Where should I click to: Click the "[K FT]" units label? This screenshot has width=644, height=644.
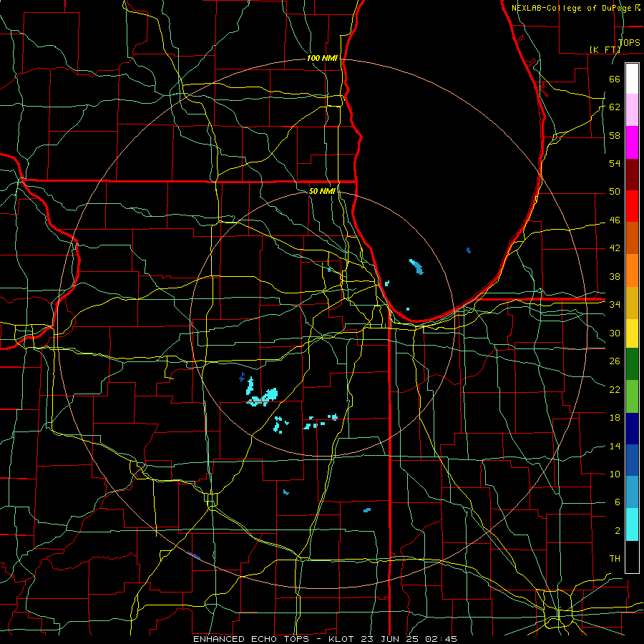point(605,49)
